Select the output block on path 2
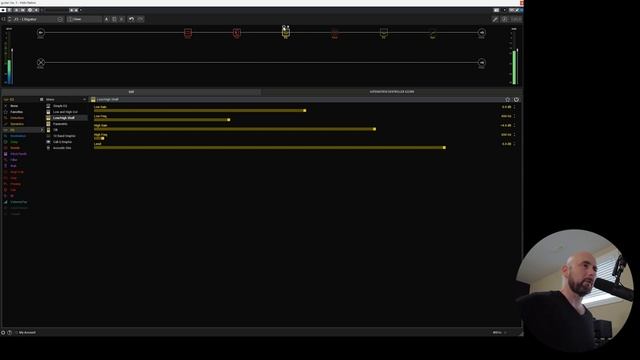Image resolution: width=640 pixels, height=360 pixels. [x=482, y=62]
